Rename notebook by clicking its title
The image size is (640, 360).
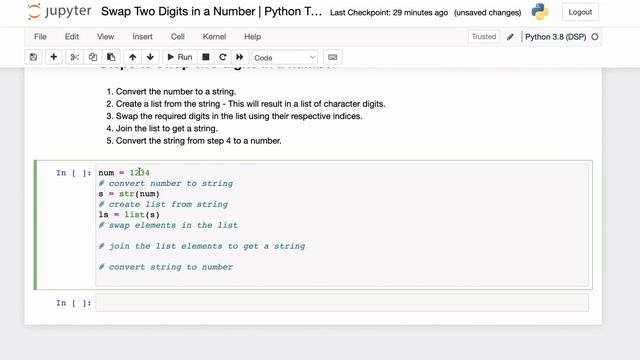(x=211, y=11)
